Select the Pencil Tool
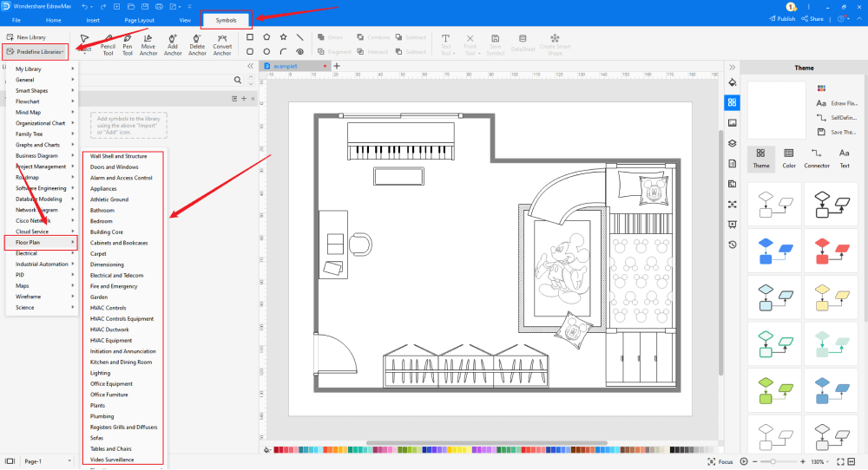 [108, 44]
